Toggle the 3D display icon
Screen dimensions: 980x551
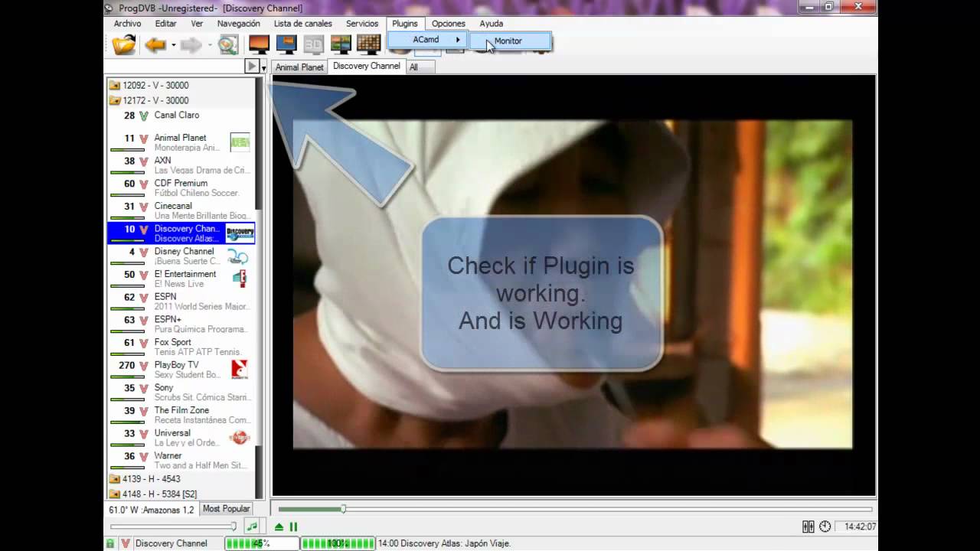(314, 44)
